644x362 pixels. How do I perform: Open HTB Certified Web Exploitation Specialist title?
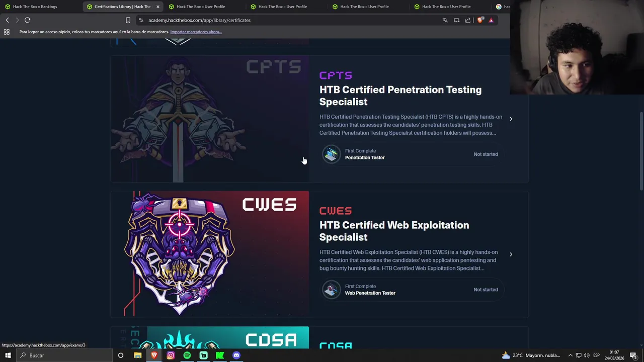pos(394,231)
